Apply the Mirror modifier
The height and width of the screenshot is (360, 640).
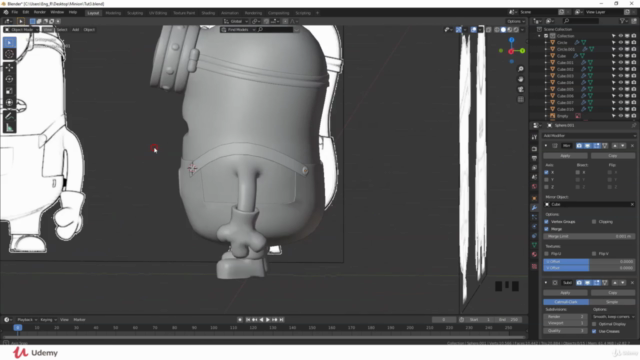[x=565, y=156]
